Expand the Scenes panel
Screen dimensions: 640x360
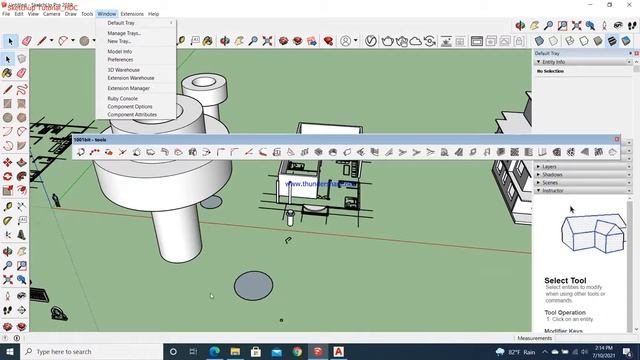pos(539,182)
